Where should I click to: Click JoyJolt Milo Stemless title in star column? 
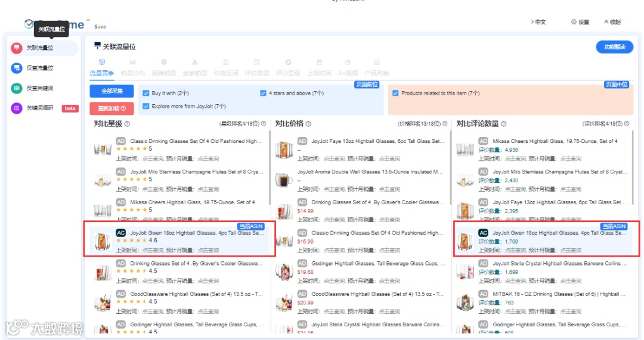point(197,172)
